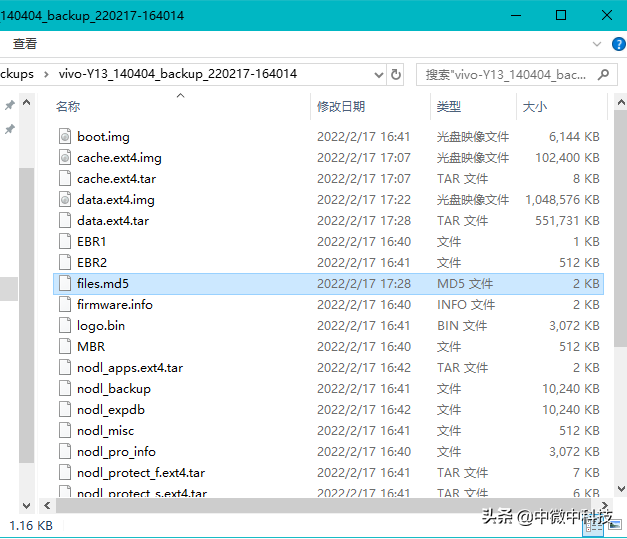Click the ckups breadcrumb segment
The height and width of the screenshot is (539, 627).
(x=17, y=74)
